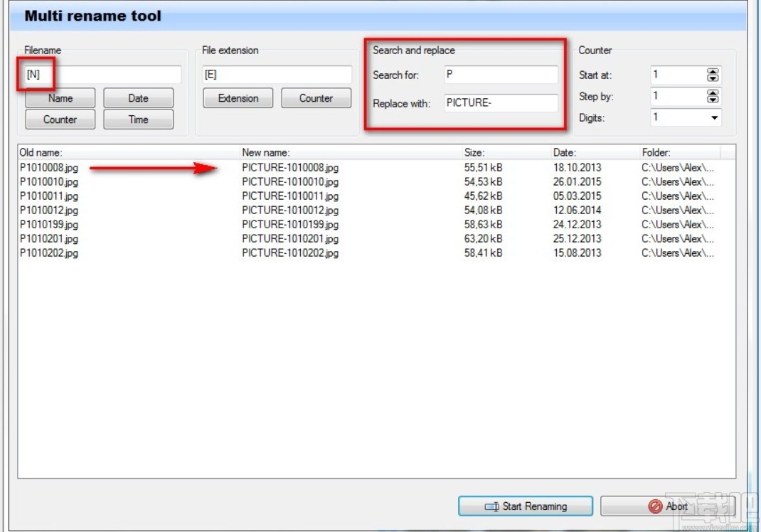Click the size value 58,41 kB
This screenshot has width=761, height=532.
[x=484, y=253]
